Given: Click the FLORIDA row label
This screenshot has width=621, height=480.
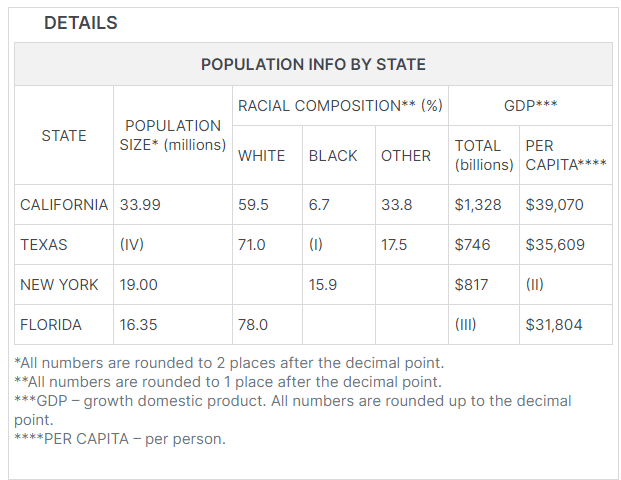Looking at the screenshot, I should [51, 325].
